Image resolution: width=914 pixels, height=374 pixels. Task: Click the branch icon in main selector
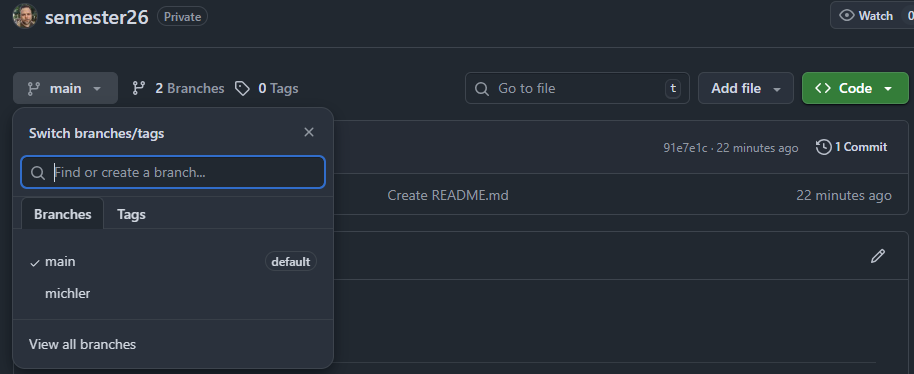click(34, 88)
